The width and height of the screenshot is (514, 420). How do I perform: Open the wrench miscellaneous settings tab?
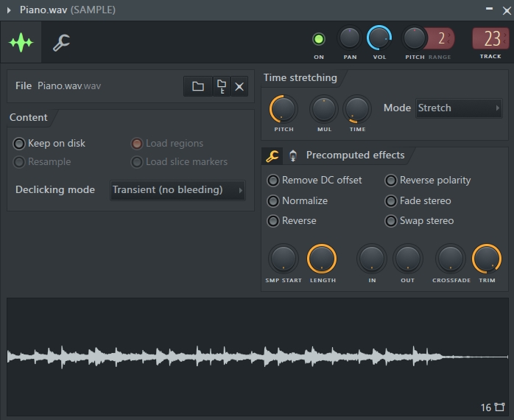click(61, 43)
